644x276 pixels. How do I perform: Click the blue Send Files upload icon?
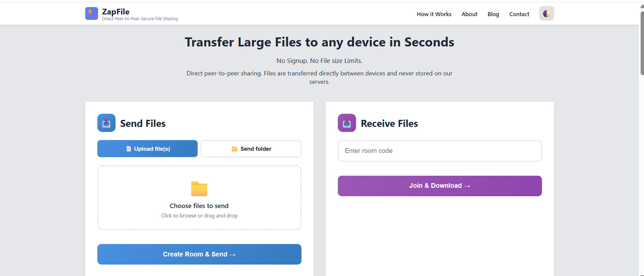[x=106, y=123]
